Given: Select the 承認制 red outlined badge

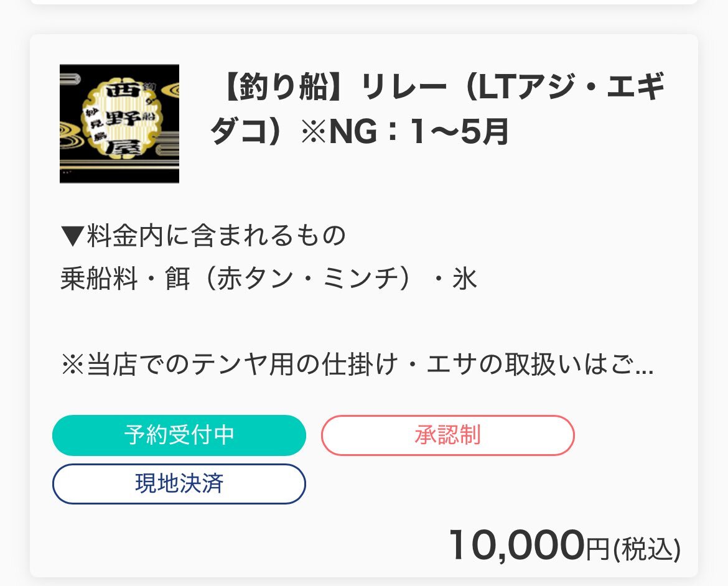Looking at the screenshot, I should [447, 435].
